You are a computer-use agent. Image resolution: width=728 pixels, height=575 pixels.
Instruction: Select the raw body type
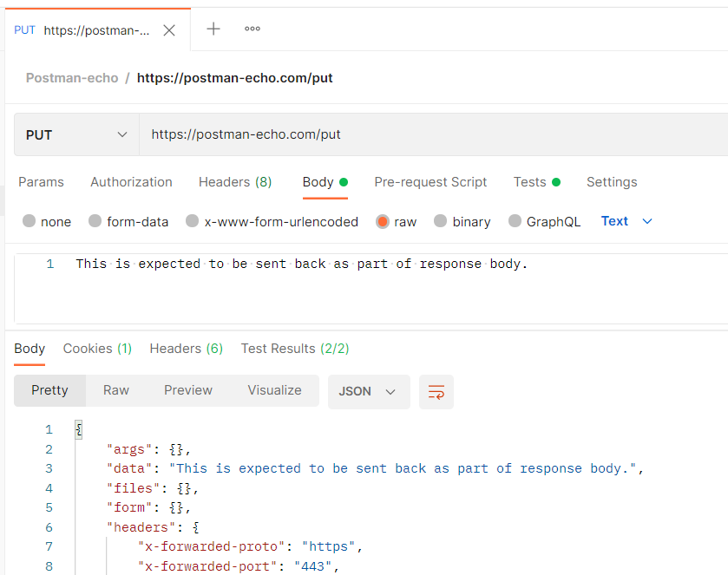click(x=383, y=221)
